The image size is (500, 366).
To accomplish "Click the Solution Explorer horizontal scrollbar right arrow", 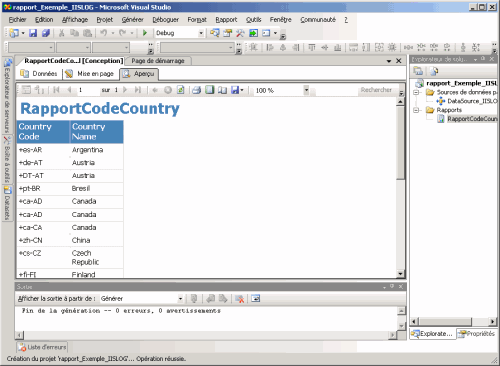I will tap(493, 322).
